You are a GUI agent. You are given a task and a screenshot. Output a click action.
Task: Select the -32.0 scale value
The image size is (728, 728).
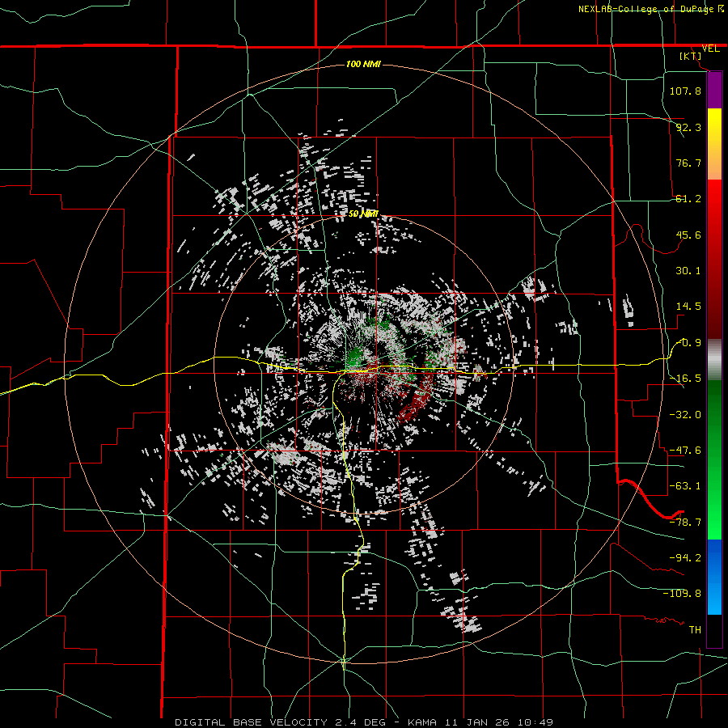click(x=685, y=414)
